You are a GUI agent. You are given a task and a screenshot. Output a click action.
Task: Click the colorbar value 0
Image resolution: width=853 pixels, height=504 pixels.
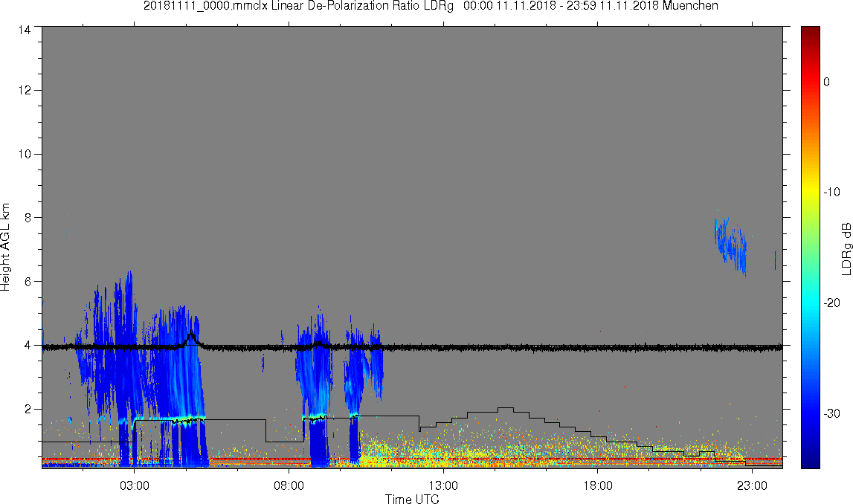click(x=827, y=82)
